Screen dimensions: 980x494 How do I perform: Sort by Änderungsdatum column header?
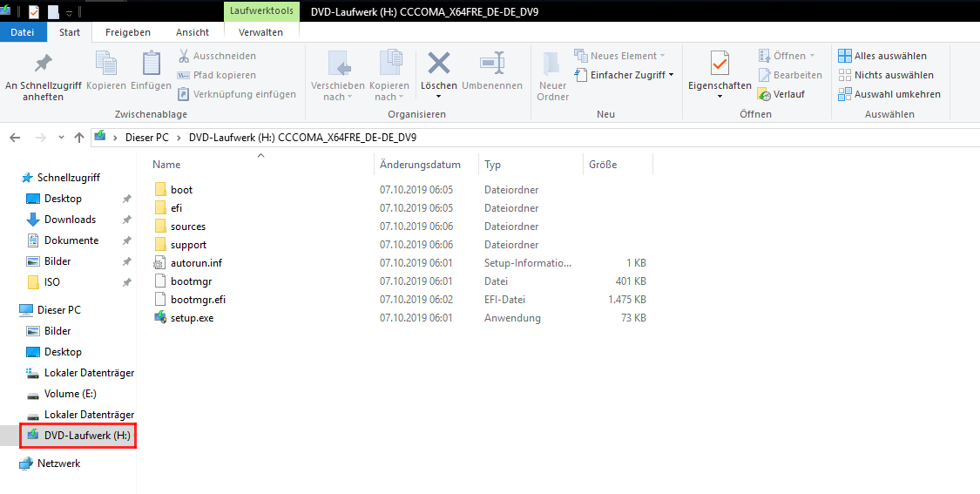420,165
